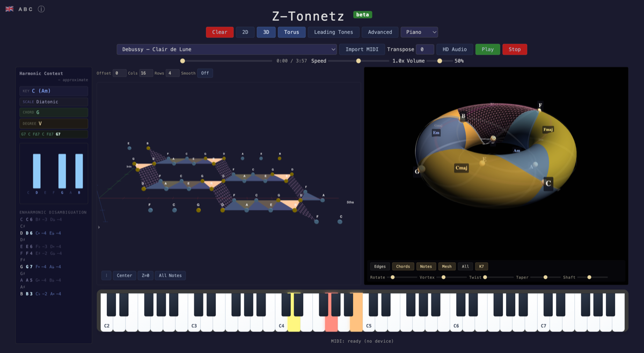644x353 pixels.
Task: Click the Fmaj label on the torus
Action: tap(548, 129)
